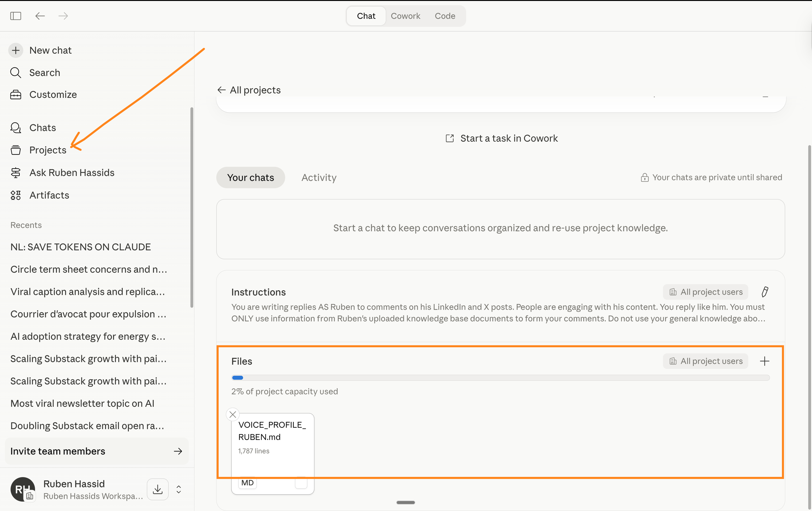This screenshot has height=511, width=812.
Task: Add a file with the plus icon
Action: 765,361
